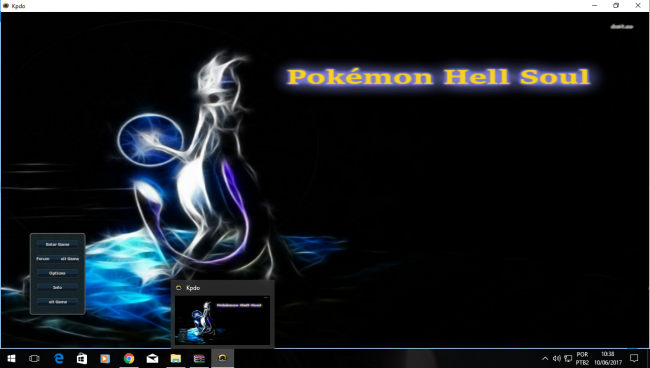The height and width of the screenshot is (368, 650).
Task: Launch Microsoft Edge from the taskbar
Action: (58, 358)
